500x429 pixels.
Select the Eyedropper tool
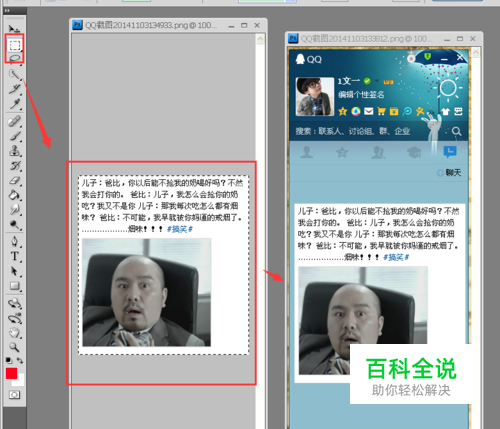14,104
